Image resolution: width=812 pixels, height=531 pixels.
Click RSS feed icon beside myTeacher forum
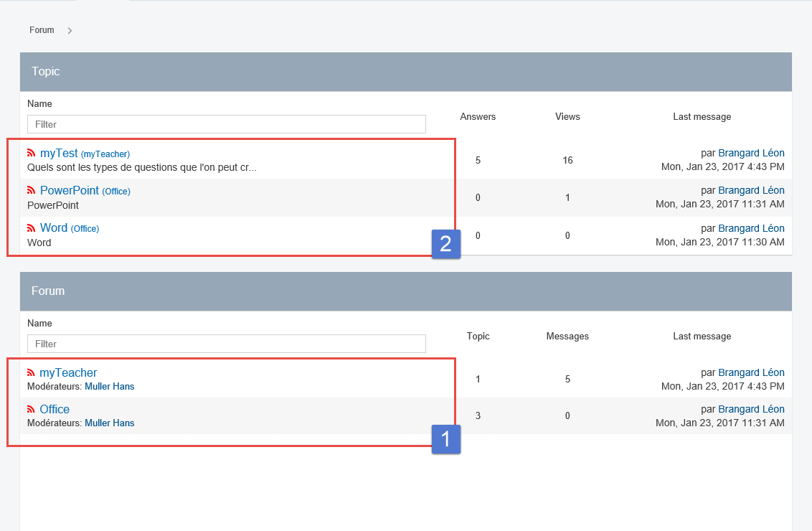[31, 372]
